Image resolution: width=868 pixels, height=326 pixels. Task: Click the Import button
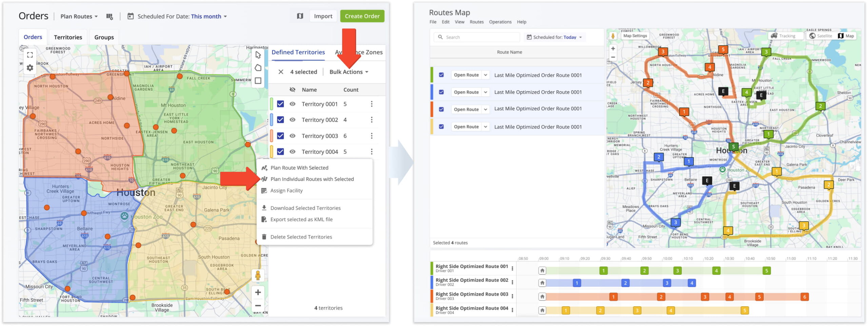coord(323,16)
